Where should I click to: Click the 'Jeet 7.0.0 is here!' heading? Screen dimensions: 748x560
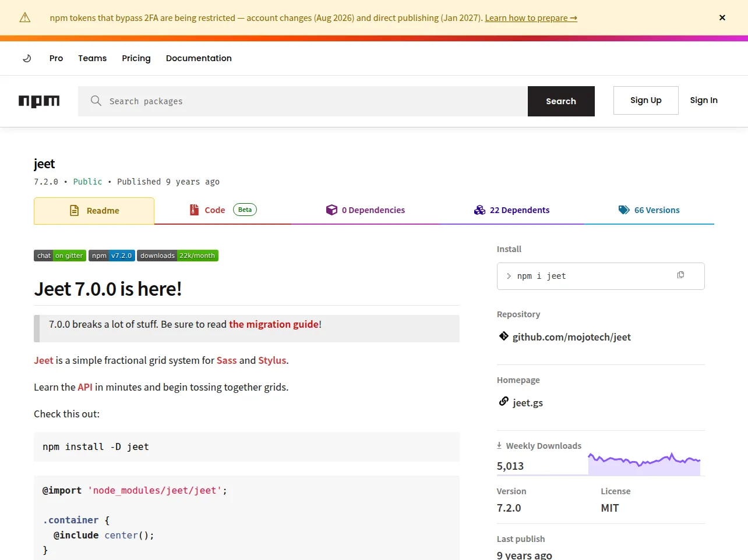(108, 289)
